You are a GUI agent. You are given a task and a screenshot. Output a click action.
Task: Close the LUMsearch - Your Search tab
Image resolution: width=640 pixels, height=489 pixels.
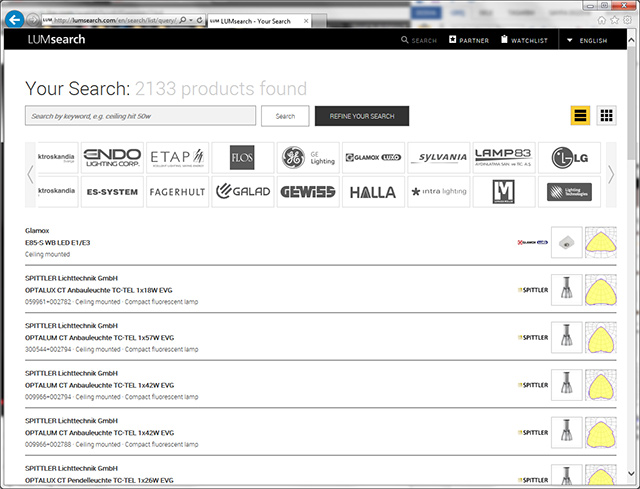(x=306, y=21)
